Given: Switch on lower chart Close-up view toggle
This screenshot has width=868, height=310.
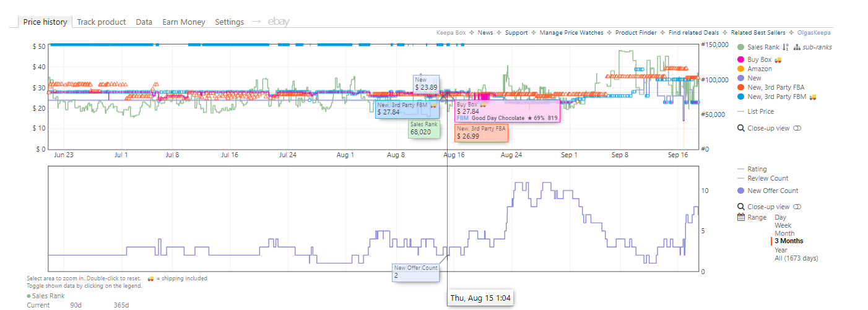Looking at the screenshot, I should (797, 207).
